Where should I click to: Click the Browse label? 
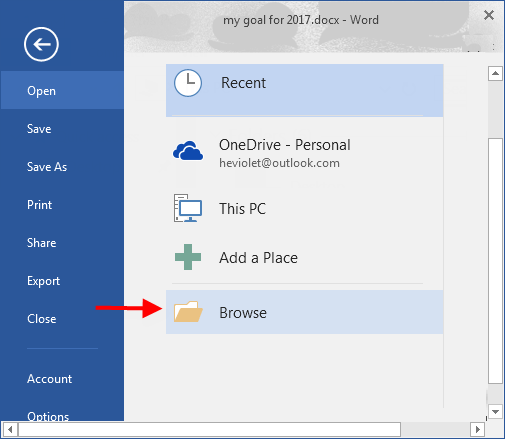coord(243,313)
